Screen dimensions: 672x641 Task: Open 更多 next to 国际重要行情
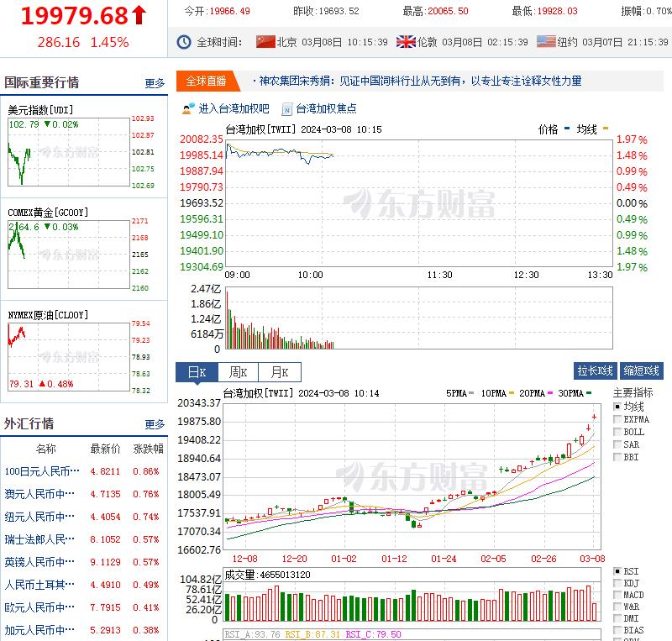tap(155, 83)
